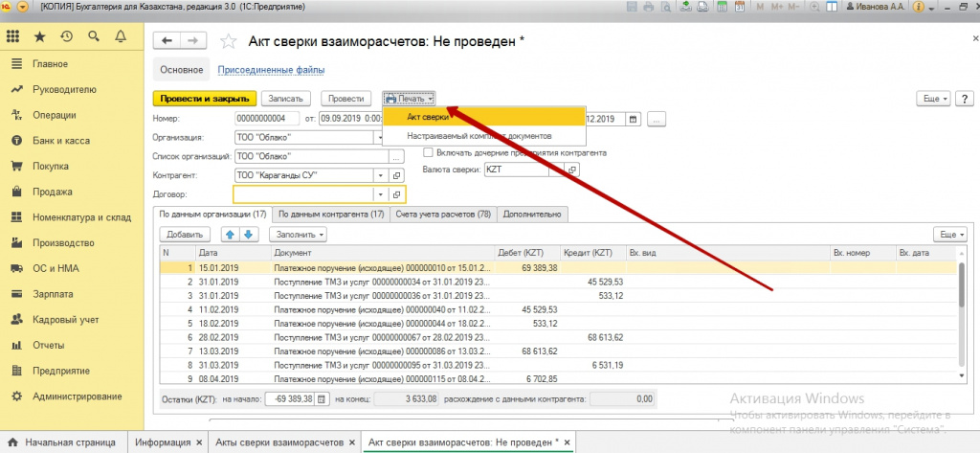The height and width of the screenshot is (453, 980).
Task: Open the Заполнить dropdown button
Action: point(298,235)
